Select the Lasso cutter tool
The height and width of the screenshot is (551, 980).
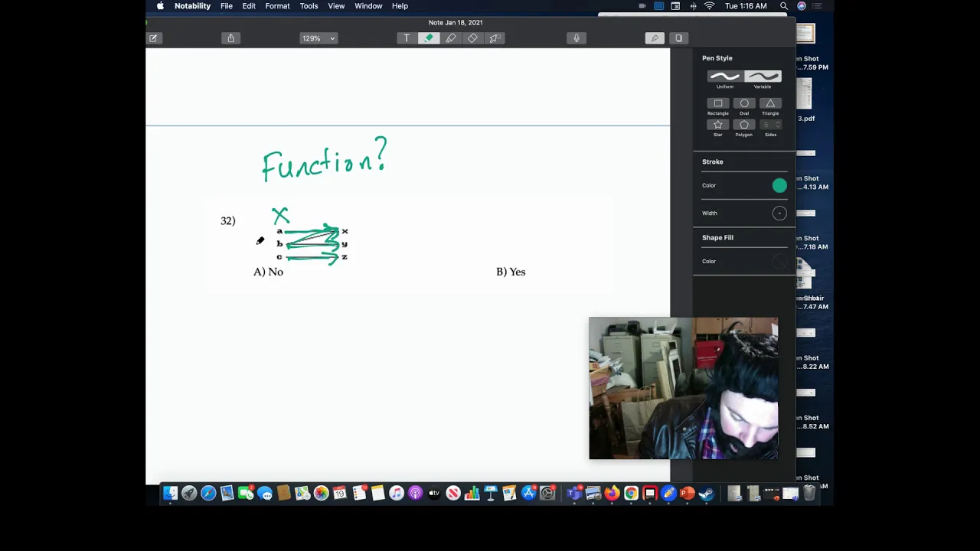(x=495, y=38)
